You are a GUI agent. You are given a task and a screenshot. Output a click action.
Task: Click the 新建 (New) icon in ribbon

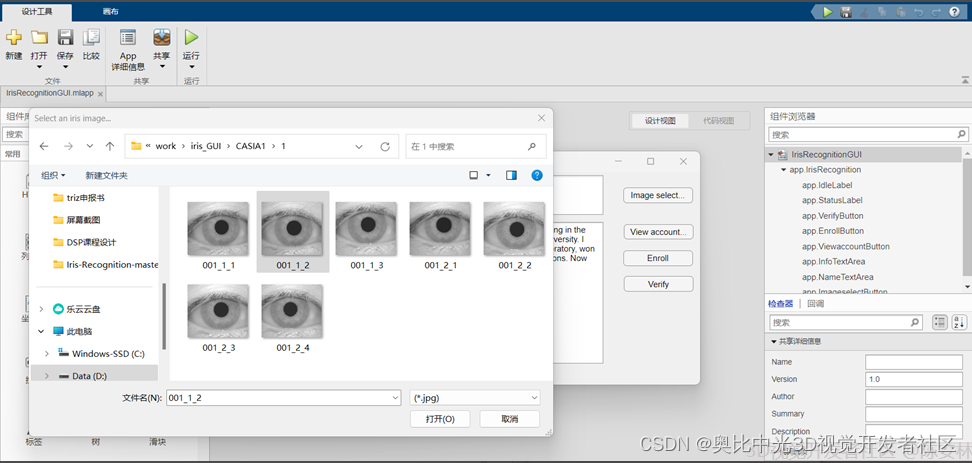[x=13, y=37]
